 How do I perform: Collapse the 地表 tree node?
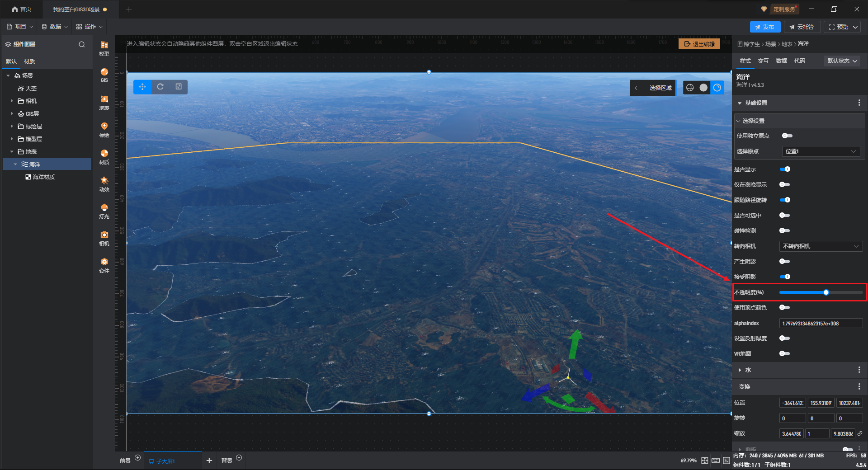click(12, 151)
